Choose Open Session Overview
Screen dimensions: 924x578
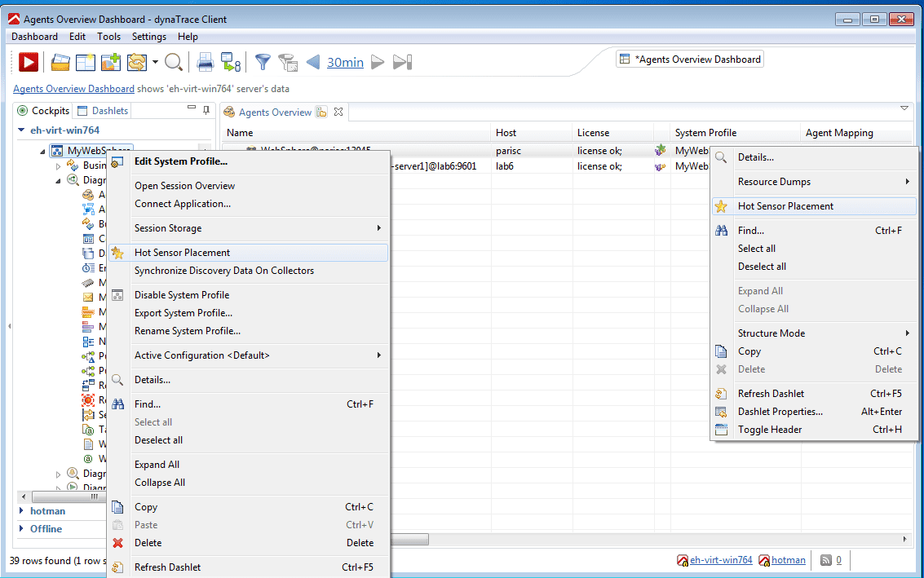[248, 186]
